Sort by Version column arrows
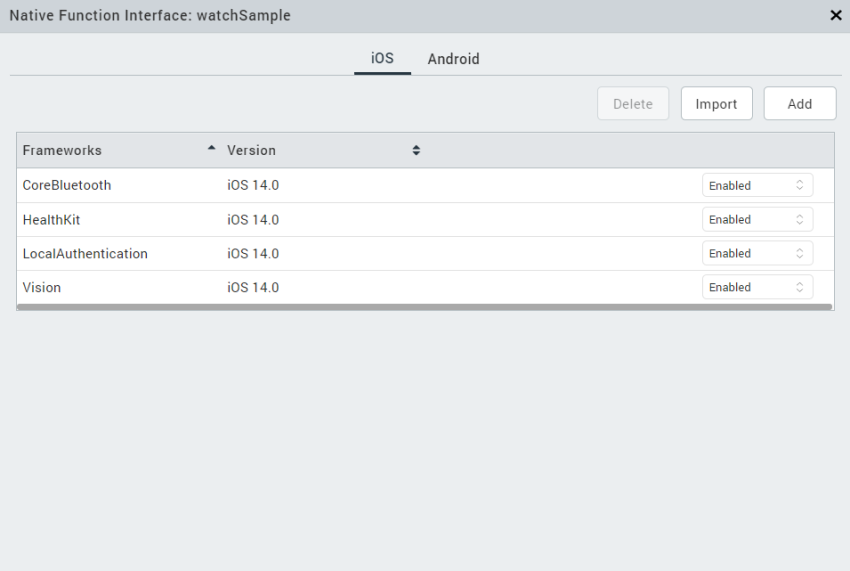Viewport: 850px width, 571px height. click(x=416, y=150)
